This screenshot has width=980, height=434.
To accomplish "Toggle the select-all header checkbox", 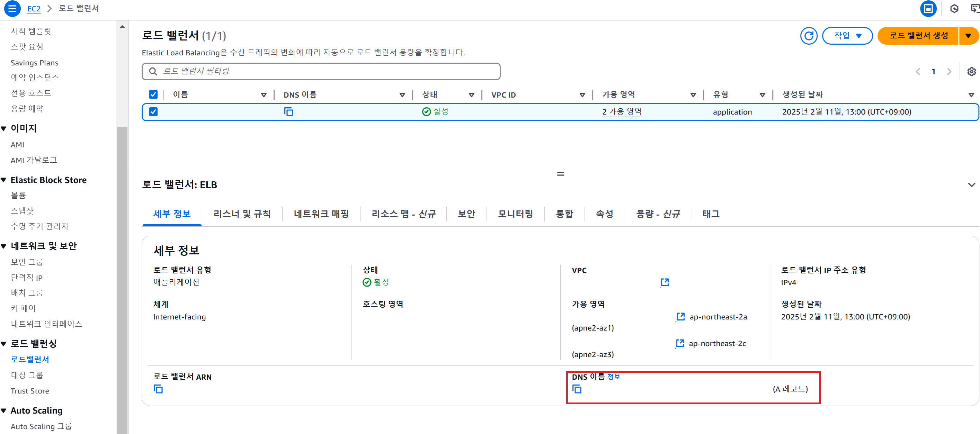I will 153,94.
